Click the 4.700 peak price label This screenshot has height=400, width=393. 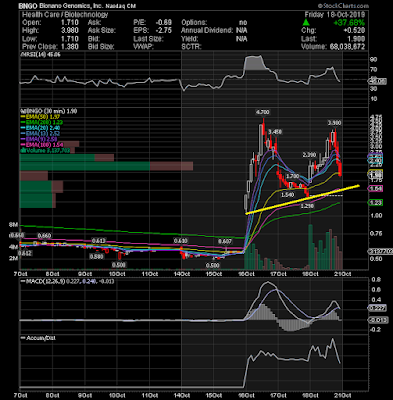click(x=263, y=112)
